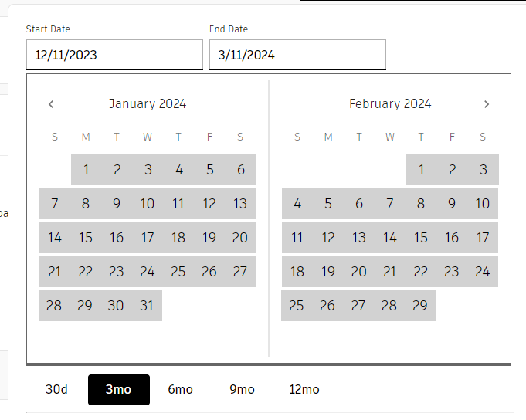526x420 pixels.
Task: Pick the 12mo range preset
Action: click(304, 389)
